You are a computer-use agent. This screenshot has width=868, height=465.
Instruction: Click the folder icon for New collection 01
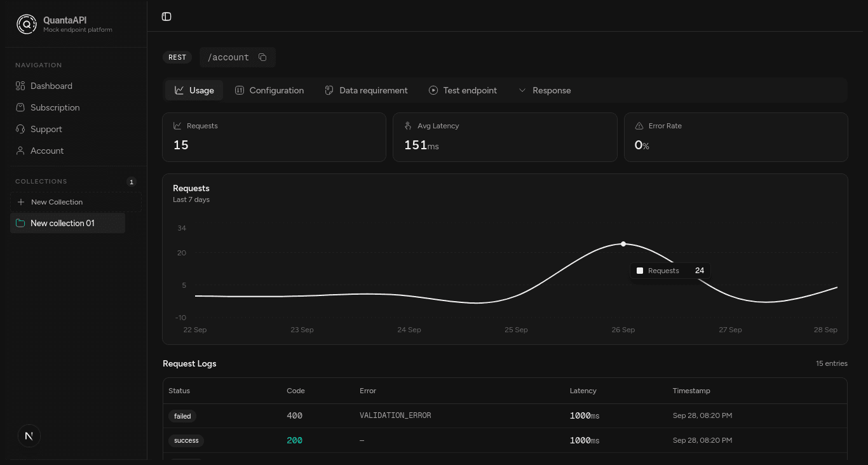coord(20,223)
